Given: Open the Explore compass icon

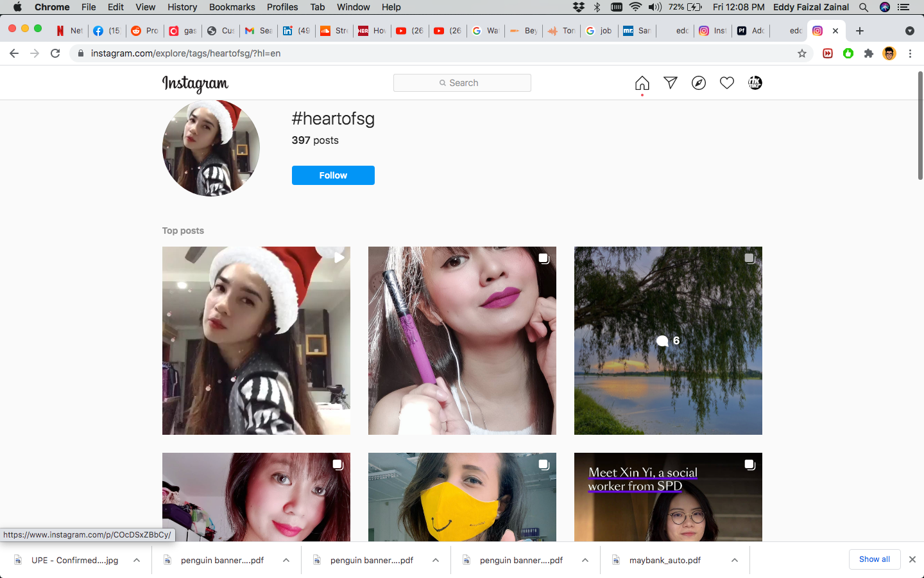Looking at the screenshot, I should pos(699,83).
